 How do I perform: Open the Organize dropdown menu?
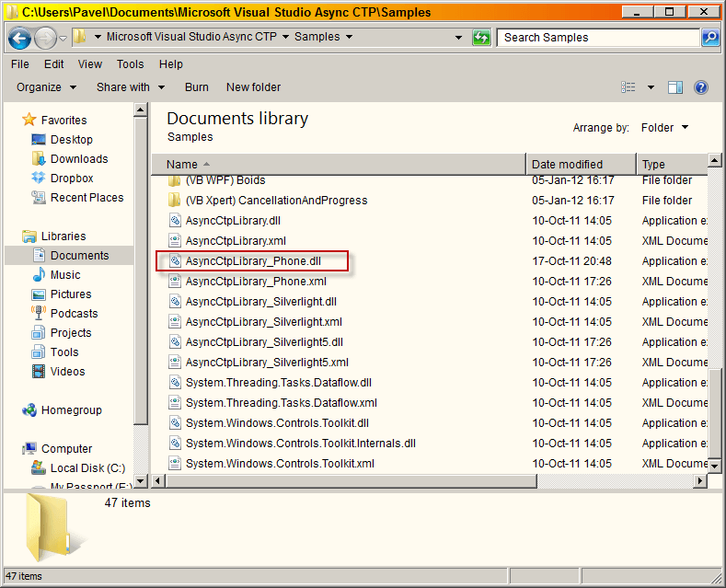pos(46,87)
